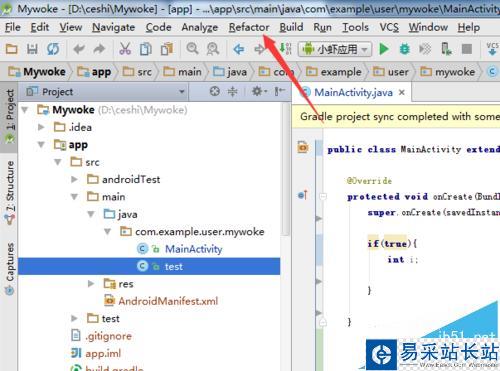This screenshot has height=371, width=500.
Task: Collapse the src folder node
Action: pyautogui.click(x=58, y=162)
